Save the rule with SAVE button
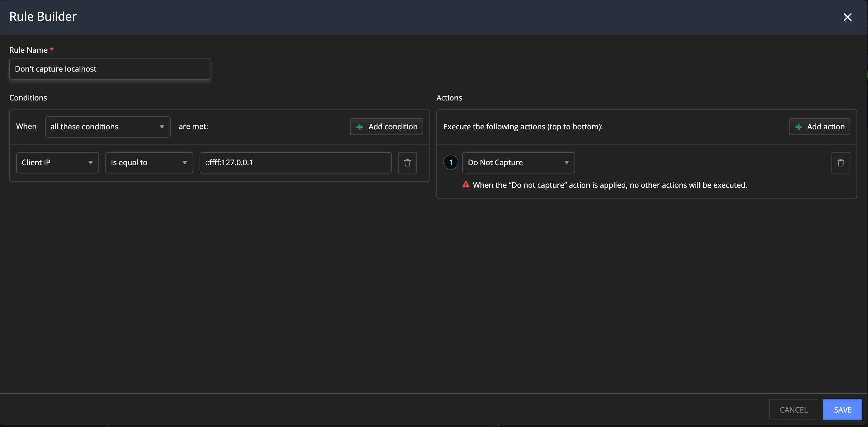The image size is (868, 427). click(842, 409)
